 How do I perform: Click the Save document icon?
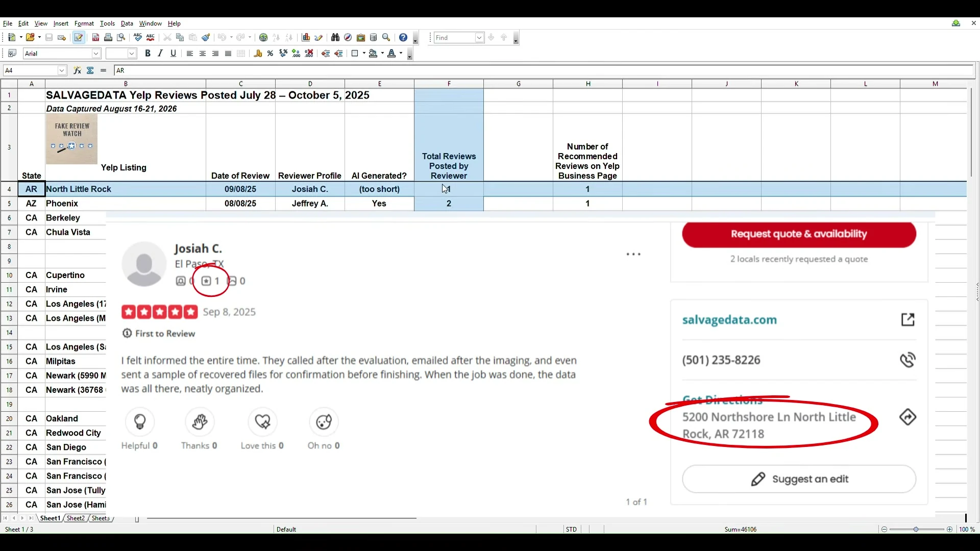[49, 37]
